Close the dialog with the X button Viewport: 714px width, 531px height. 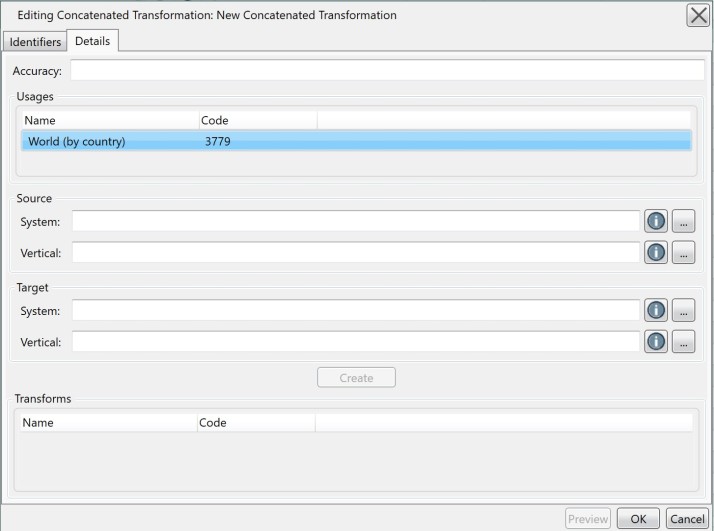[x=698, y=15]
